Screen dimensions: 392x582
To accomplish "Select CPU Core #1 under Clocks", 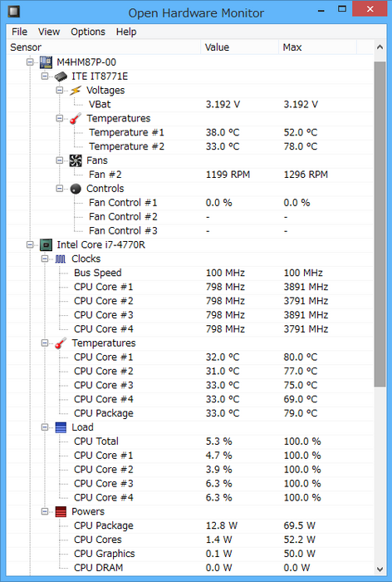I will (x=190, y=287).
